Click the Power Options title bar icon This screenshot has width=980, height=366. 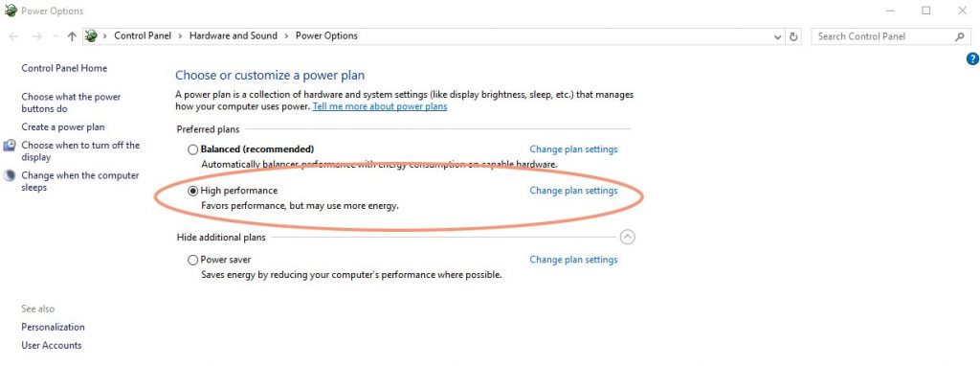pos(11,11)
